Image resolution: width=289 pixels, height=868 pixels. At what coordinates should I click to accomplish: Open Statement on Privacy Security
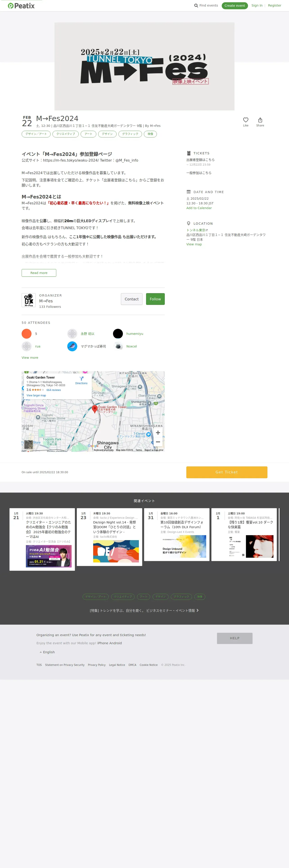[x=65, y=665]
